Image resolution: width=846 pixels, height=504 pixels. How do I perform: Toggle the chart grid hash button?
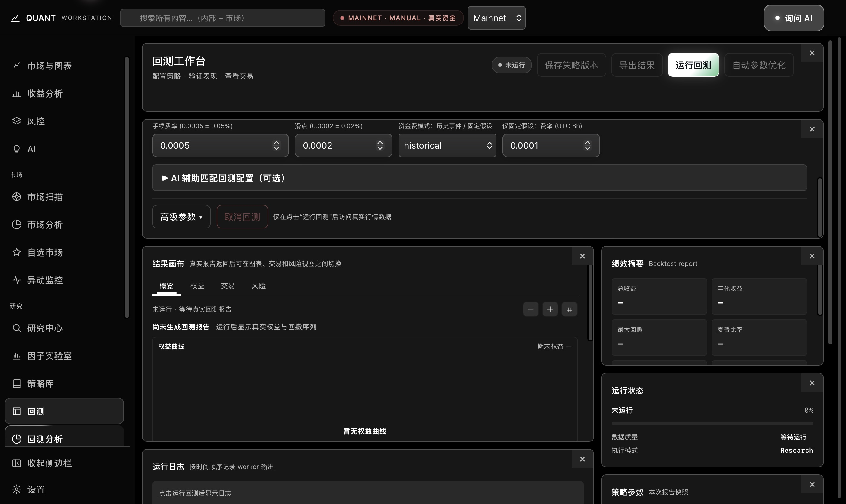[569, 309]
